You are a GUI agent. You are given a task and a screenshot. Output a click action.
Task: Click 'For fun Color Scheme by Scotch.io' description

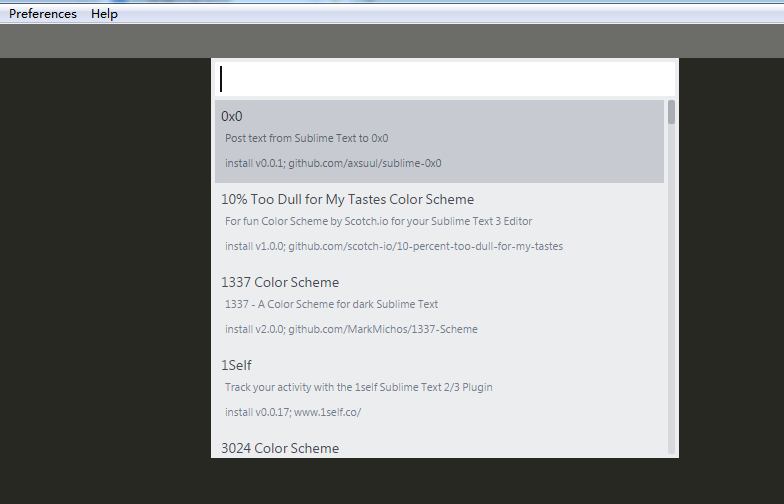coord(378,222)
